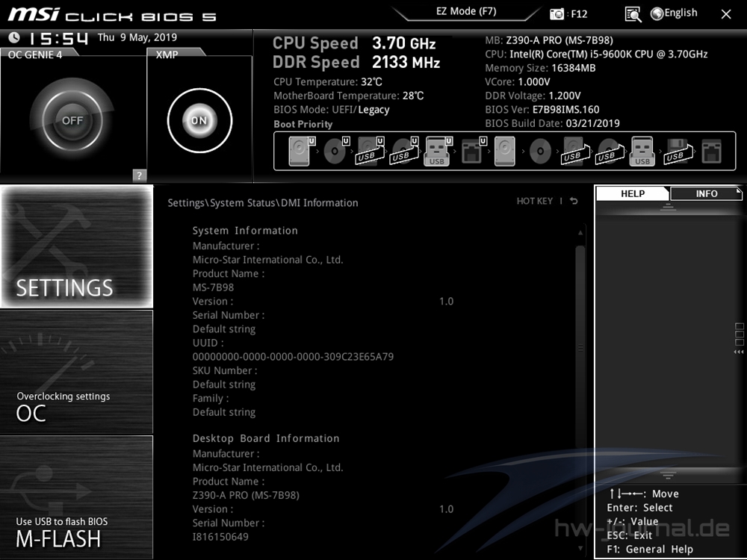Click the help panel top collapse handle
The image size is (747, 560).
tap(668, 207)
